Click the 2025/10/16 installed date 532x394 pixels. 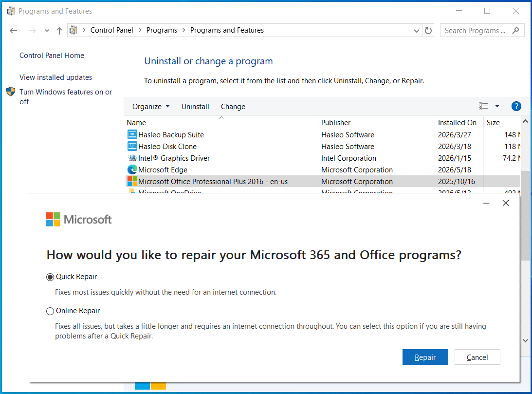457,181
